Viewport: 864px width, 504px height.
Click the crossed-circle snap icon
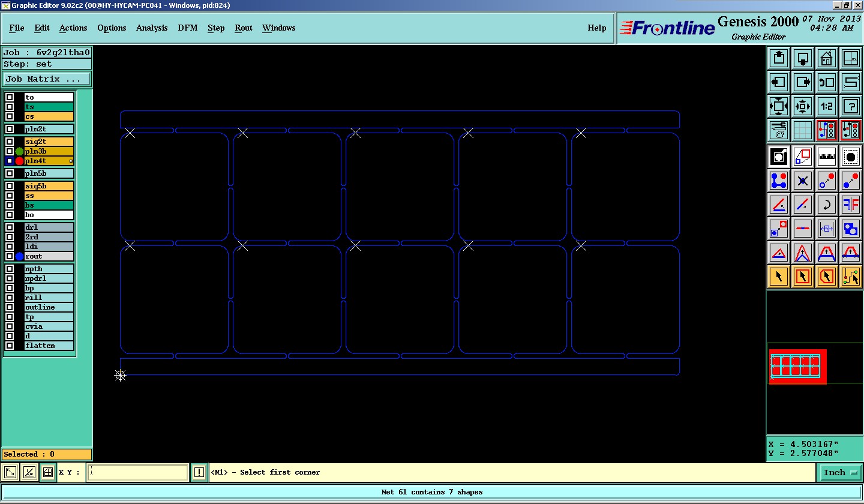(x=803, y=181)
